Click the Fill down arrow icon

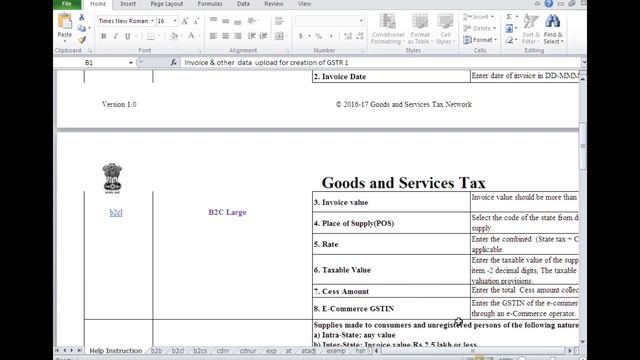[x=509, y=28]
